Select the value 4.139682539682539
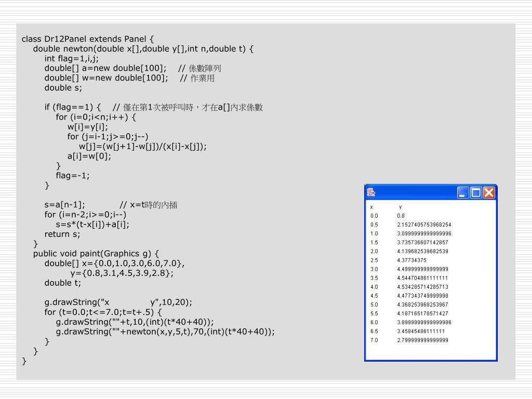Screen dimensions: 532x399 click(423, 251)
